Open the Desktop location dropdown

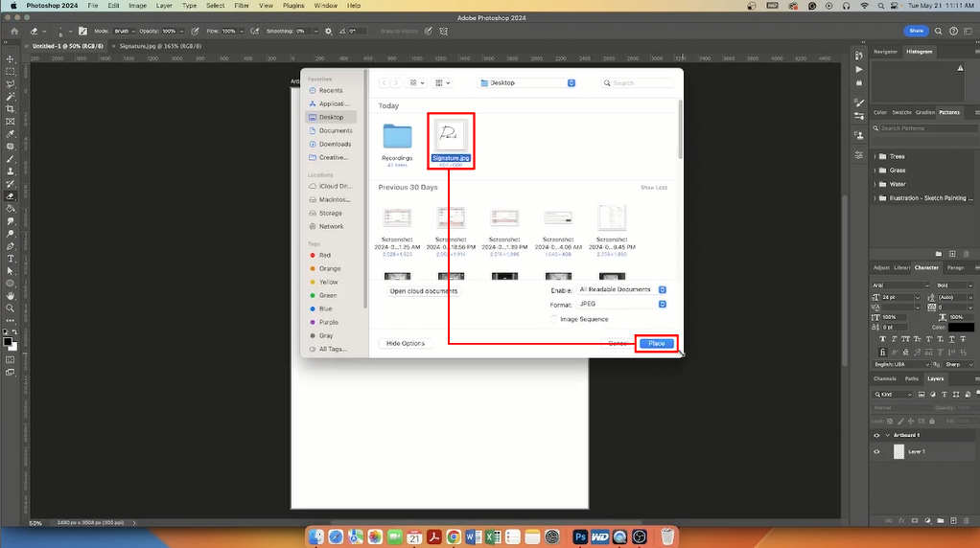(526, 83)
